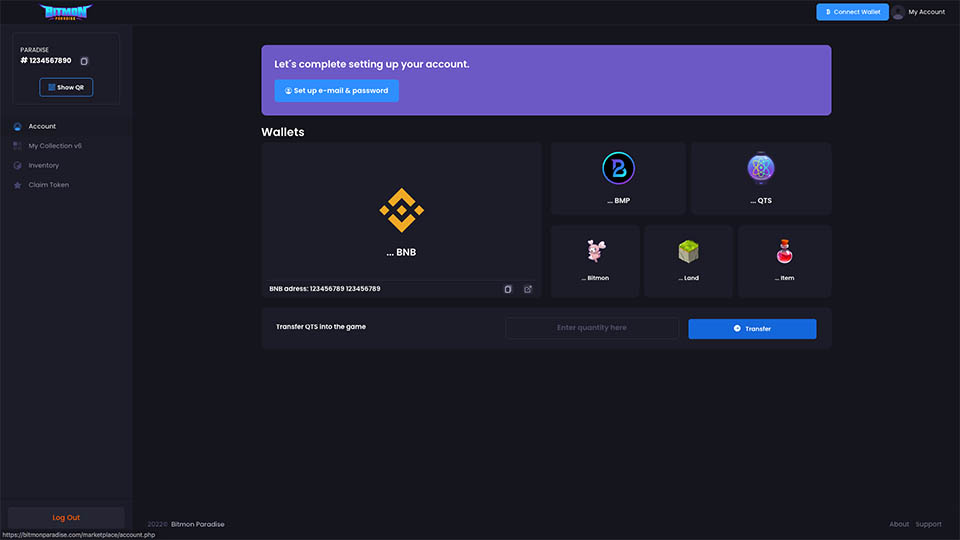Select the BNB coin logo
The width and height of the screenshot is (960, 540).
tap(402, 210)
